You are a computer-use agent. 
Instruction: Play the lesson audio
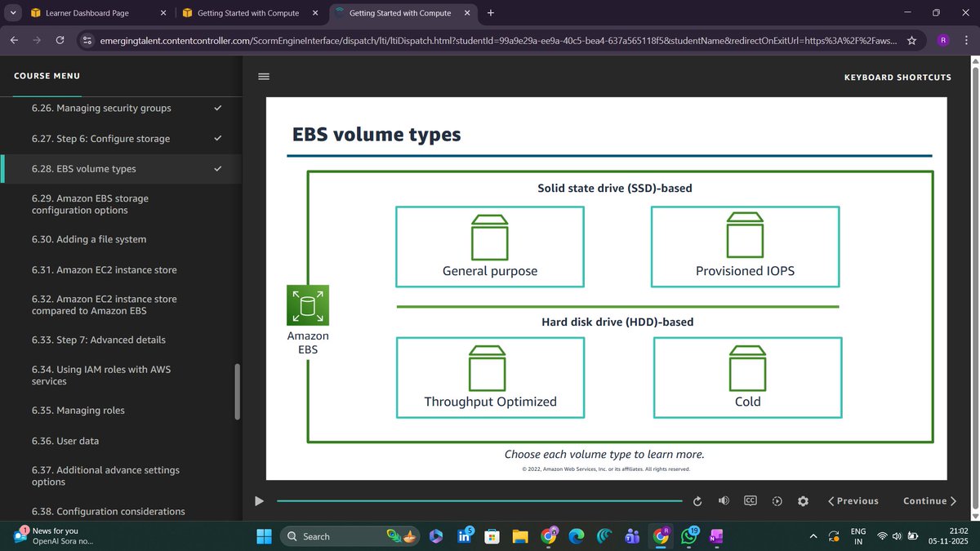[259, 501]
